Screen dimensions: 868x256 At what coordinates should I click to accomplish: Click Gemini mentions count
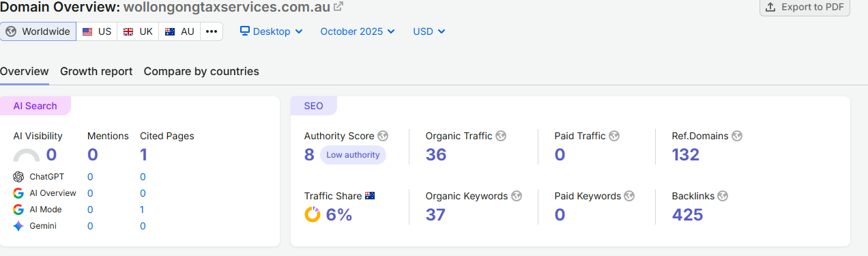[90, 226]
